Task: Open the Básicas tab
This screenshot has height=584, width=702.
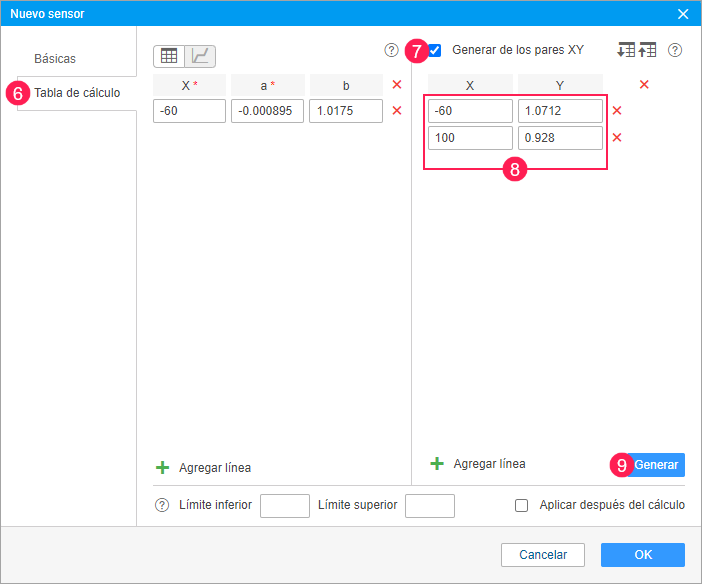Action: point(55,59)
